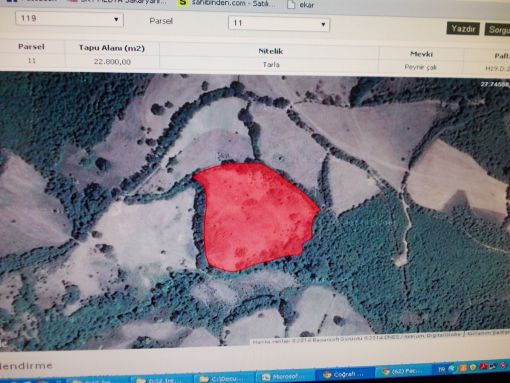The width and height of the screenshot is (510, 383).
Task: Open the sahibinden.com bookmark
Action: click(x=233, y=3)
